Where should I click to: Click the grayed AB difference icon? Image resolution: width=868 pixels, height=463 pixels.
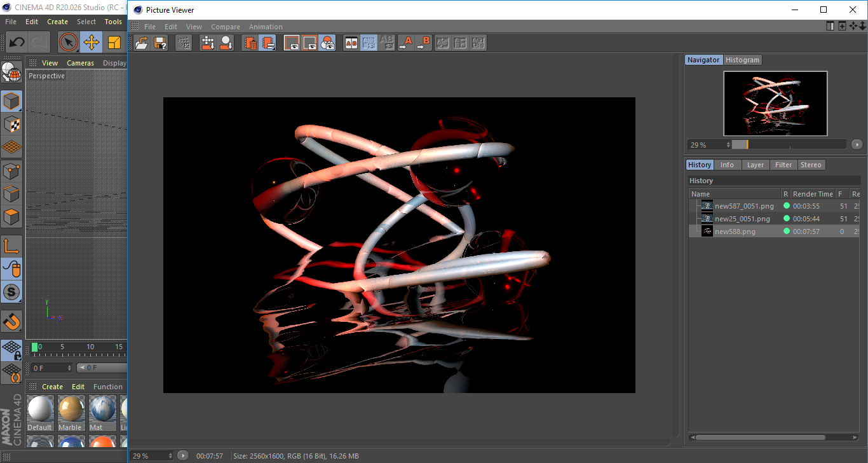(386, 43)
